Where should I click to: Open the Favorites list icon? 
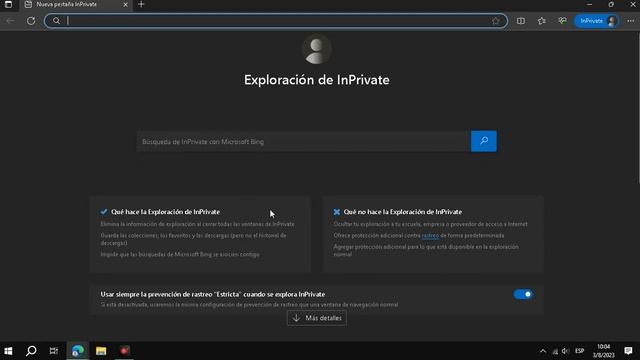[542, 21]
